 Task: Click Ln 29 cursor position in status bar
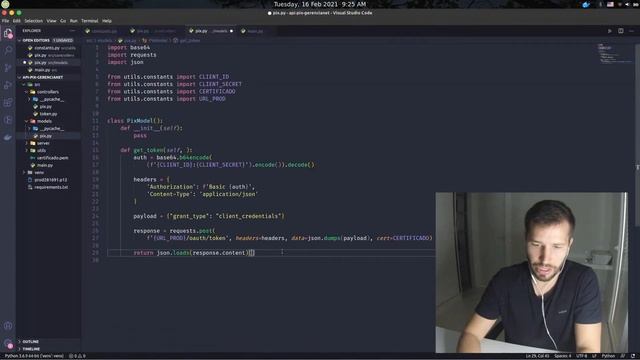537,356
